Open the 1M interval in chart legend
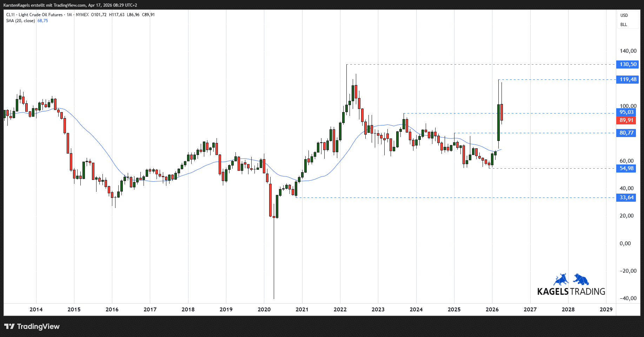 coord(69,15)
